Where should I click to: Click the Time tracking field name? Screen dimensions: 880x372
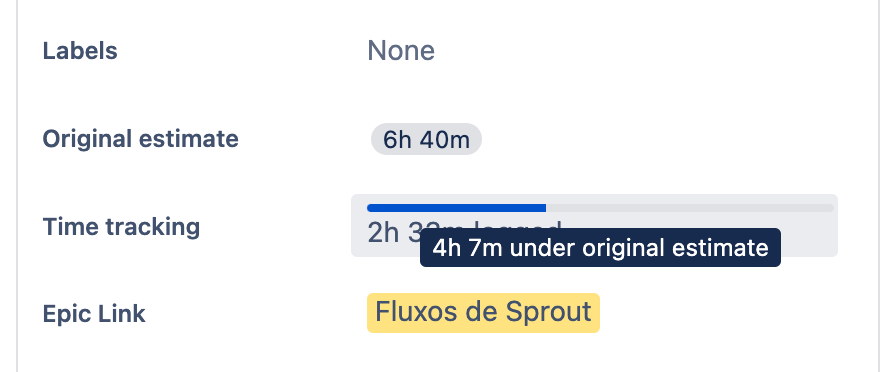tap(121, 227)
